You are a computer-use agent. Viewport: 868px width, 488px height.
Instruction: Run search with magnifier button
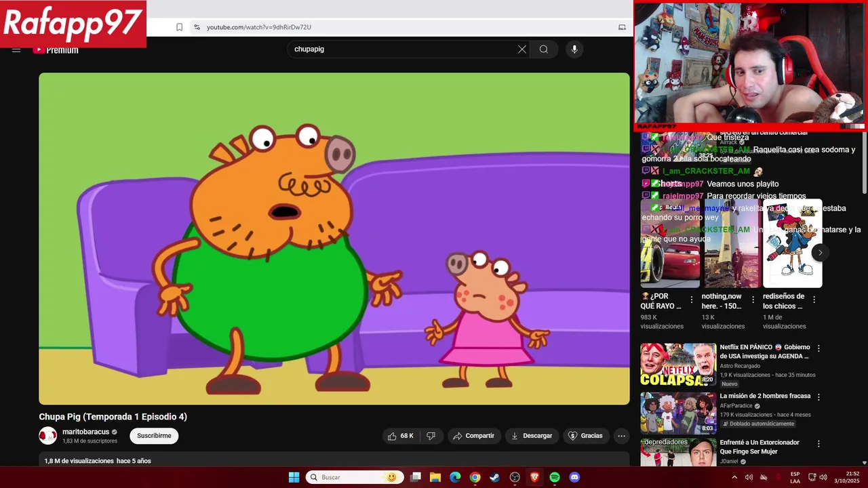click(544, 49)
